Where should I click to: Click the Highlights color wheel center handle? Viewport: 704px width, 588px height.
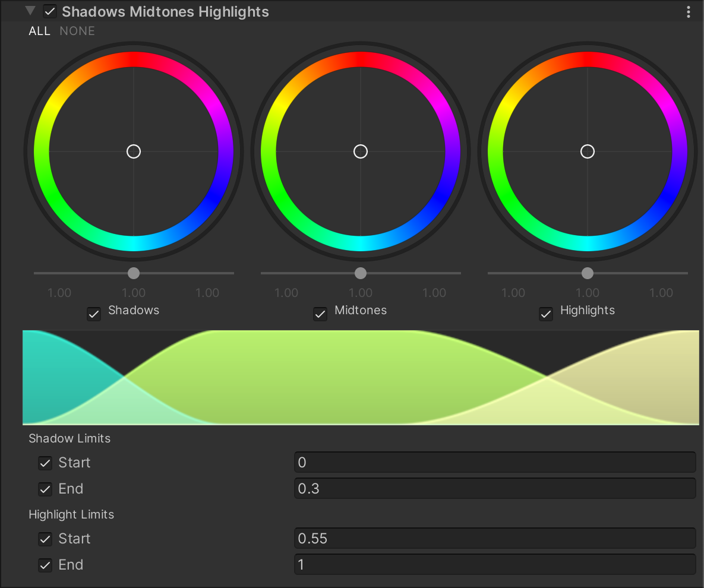coord(588,151)
